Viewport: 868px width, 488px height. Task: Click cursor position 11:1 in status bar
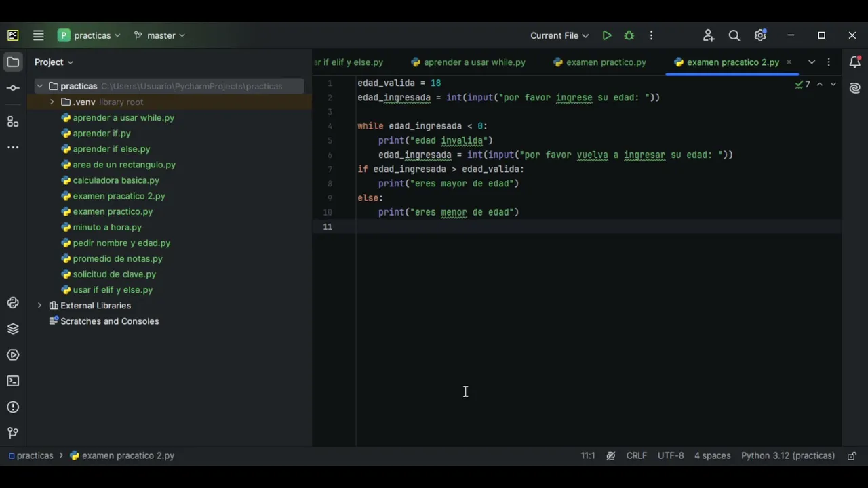click(x=588, y=456)
